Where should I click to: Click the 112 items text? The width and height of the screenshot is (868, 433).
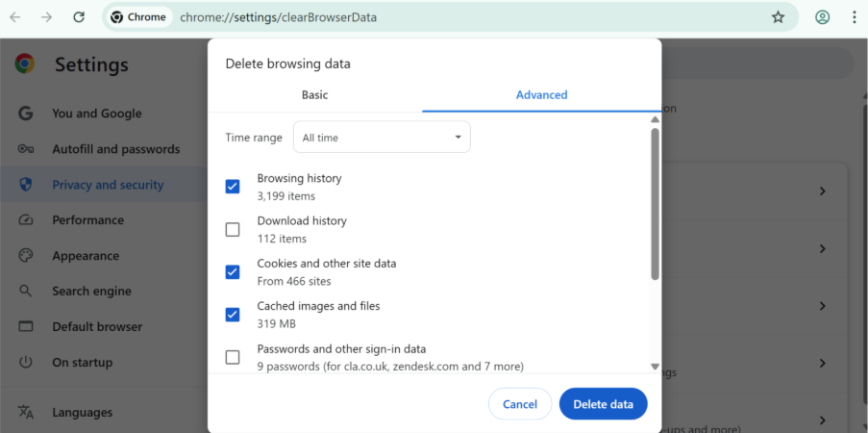pyautogui.click(x=282, y=239)
